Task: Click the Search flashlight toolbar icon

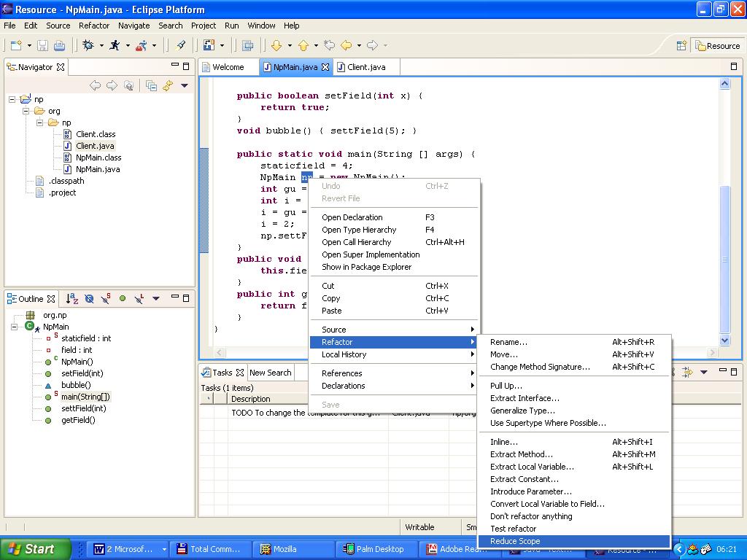Action: pyautogui.click(x=181, y=45)
